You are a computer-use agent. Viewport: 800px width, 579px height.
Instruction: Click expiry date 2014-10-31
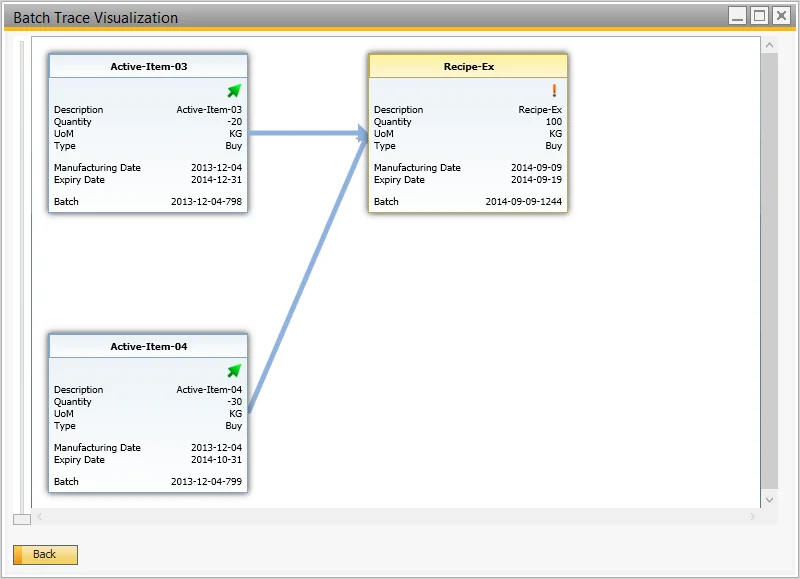(x=216, y=460)
